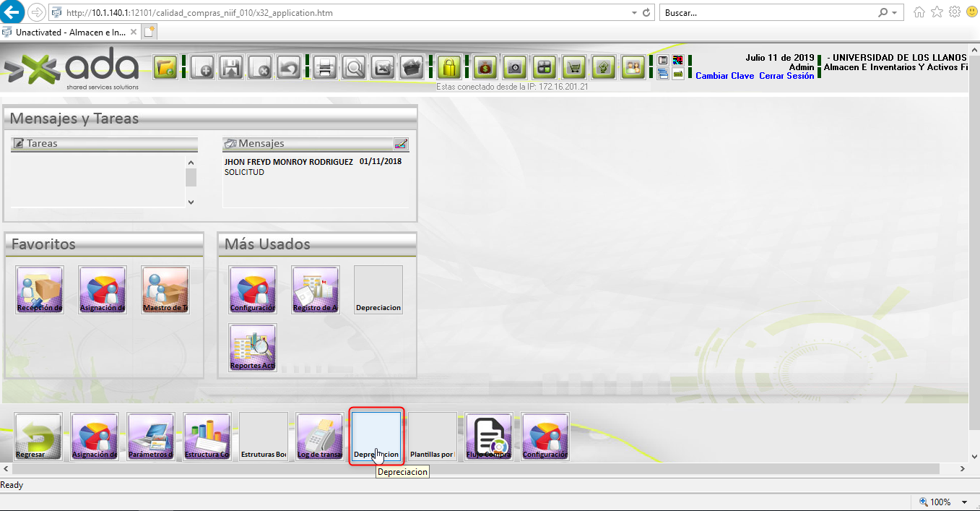
Task: Click the printer icon in toolbar
Action: click(x=324, y=68)
